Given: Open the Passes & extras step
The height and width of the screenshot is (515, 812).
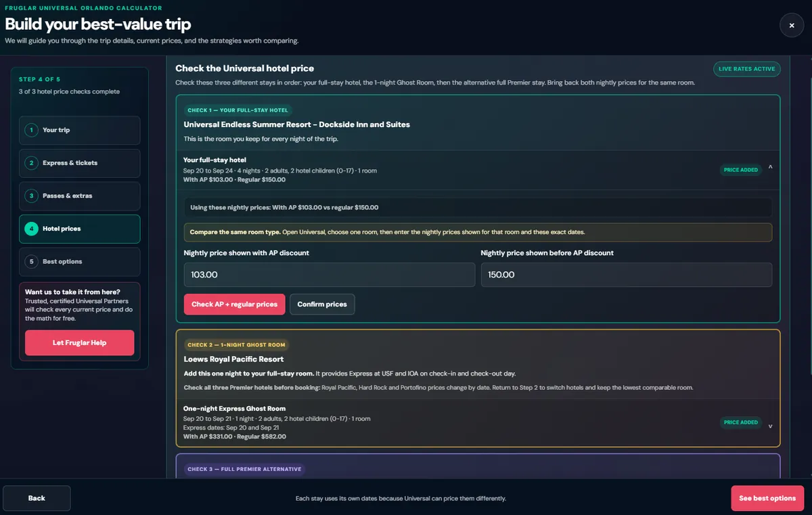Looking at the screenshot, I should [80, 196].
